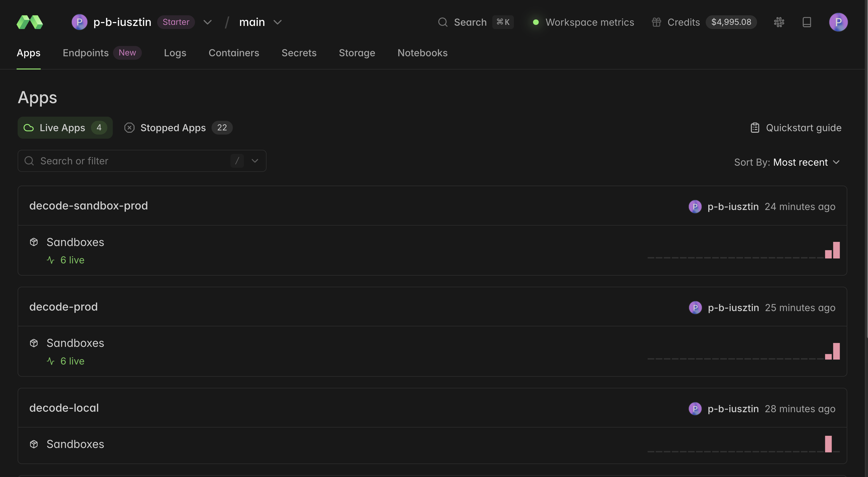This screenshot has width=868, height=477.
Task: Click the New badge beside Endpoints
Action: point(127,53)
